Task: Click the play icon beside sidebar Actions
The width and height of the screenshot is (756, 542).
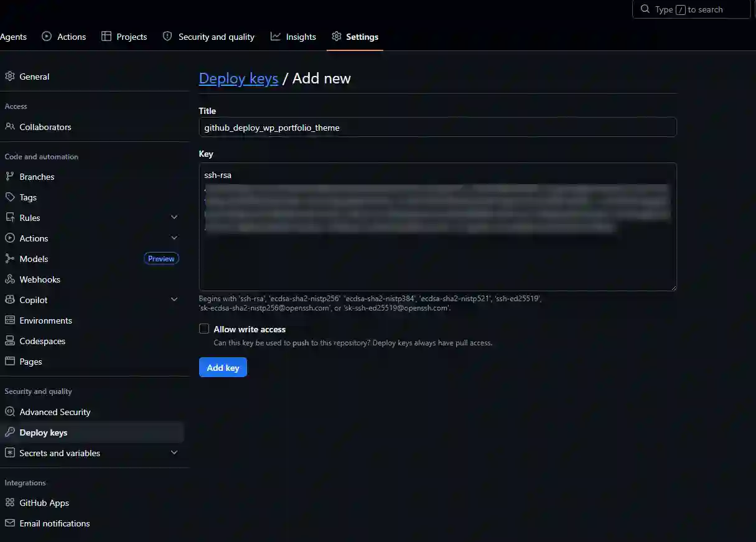Action: [9, 238]
